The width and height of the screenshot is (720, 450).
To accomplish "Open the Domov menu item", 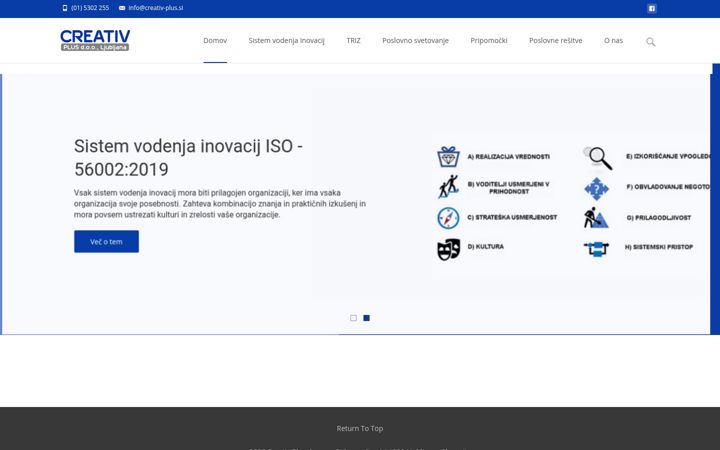I will (x=215, y=40).
